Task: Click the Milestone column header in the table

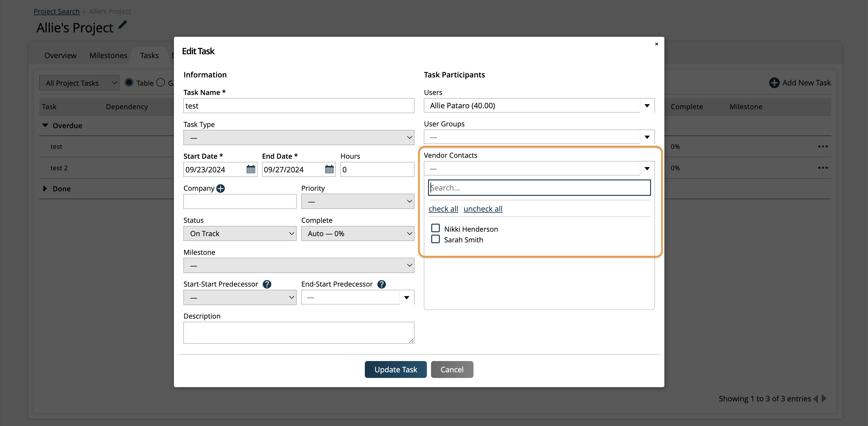Action: [x=746, y=107]
